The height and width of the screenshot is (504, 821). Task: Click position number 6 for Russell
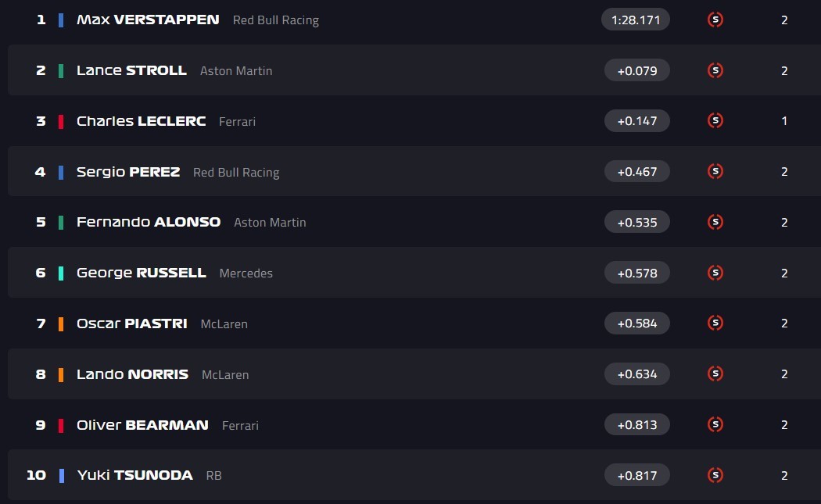(x=41, y=273)
